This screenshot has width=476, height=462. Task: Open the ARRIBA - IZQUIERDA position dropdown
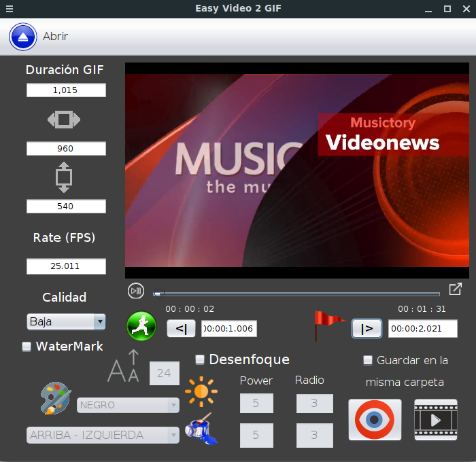coord(103,435)
